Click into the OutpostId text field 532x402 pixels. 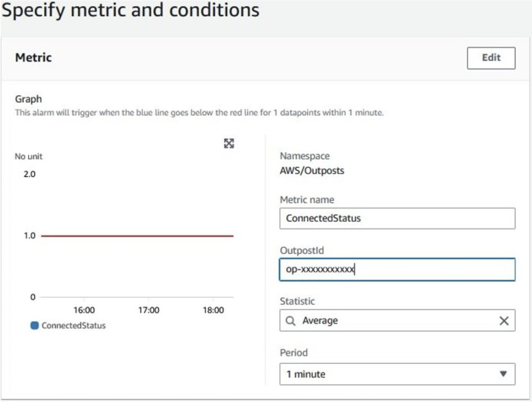click(397, 269)
